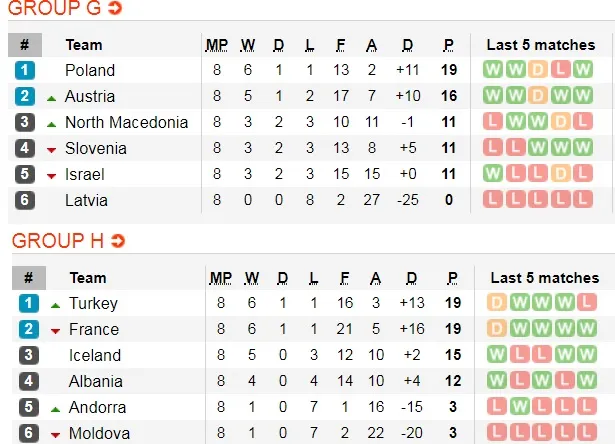Click the arrow icon beside GROUP G

click(x=115, y=9)
